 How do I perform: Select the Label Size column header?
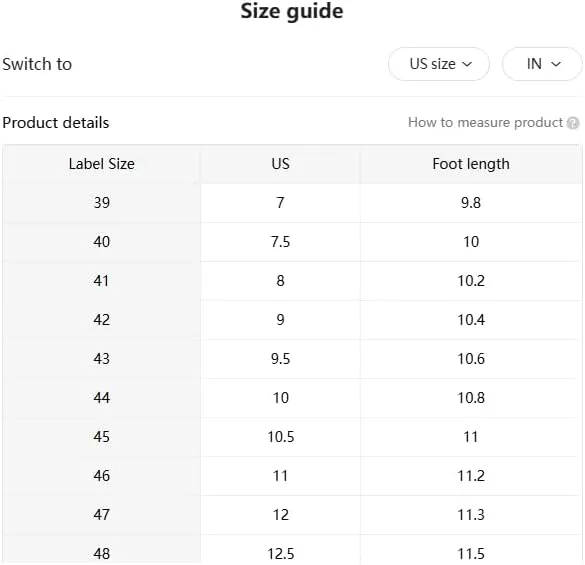pos(101,164)
